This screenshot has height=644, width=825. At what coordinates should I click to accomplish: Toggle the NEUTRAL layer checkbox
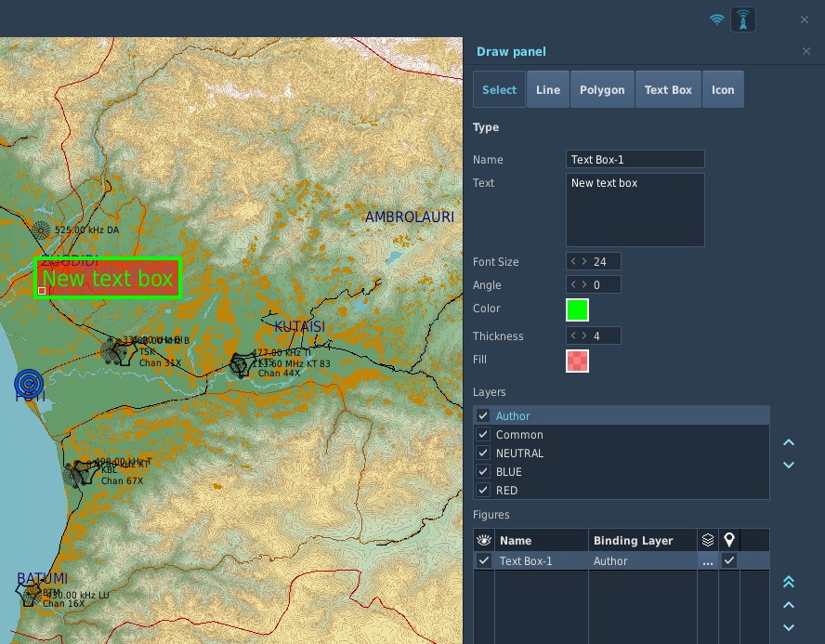(x=483, y=453)
